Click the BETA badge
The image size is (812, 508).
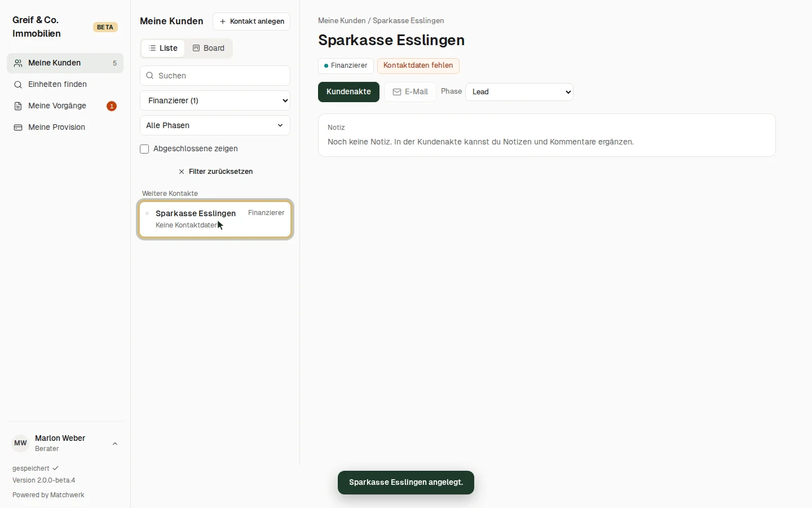click(x=105, y=27)
